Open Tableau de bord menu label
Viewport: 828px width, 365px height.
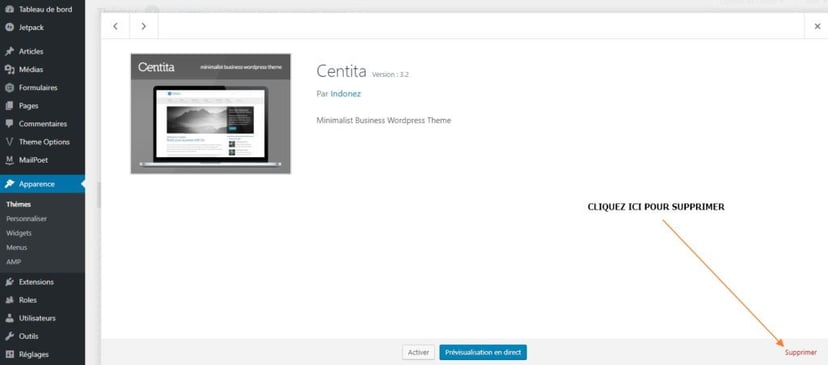pyautogui.click(x=45, y=9)
